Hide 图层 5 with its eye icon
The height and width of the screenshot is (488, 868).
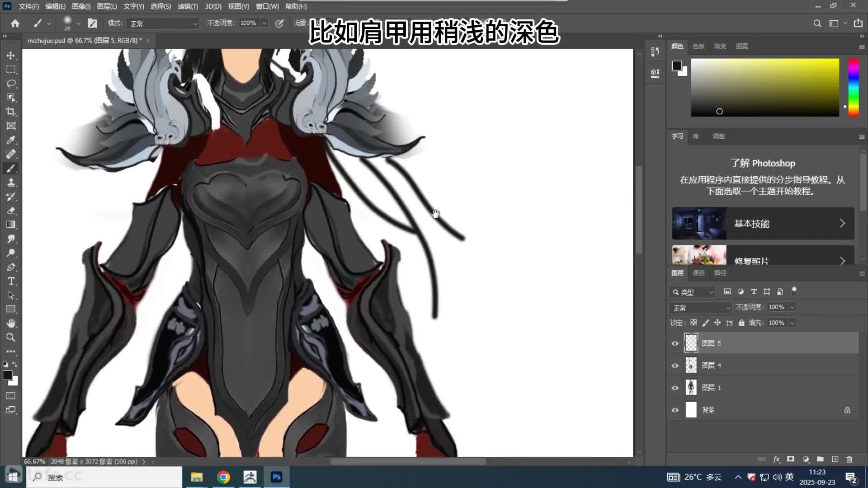[675, 343]
